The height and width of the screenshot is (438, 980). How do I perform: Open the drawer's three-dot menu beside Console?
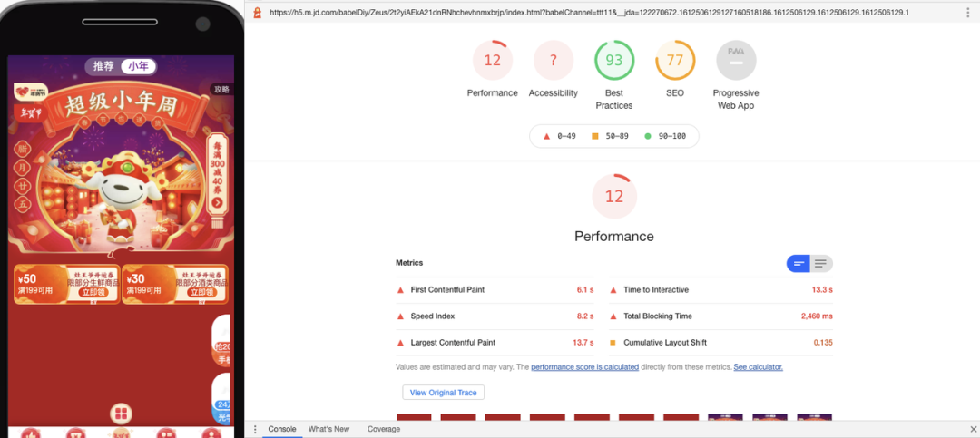[x=254, y=429]
